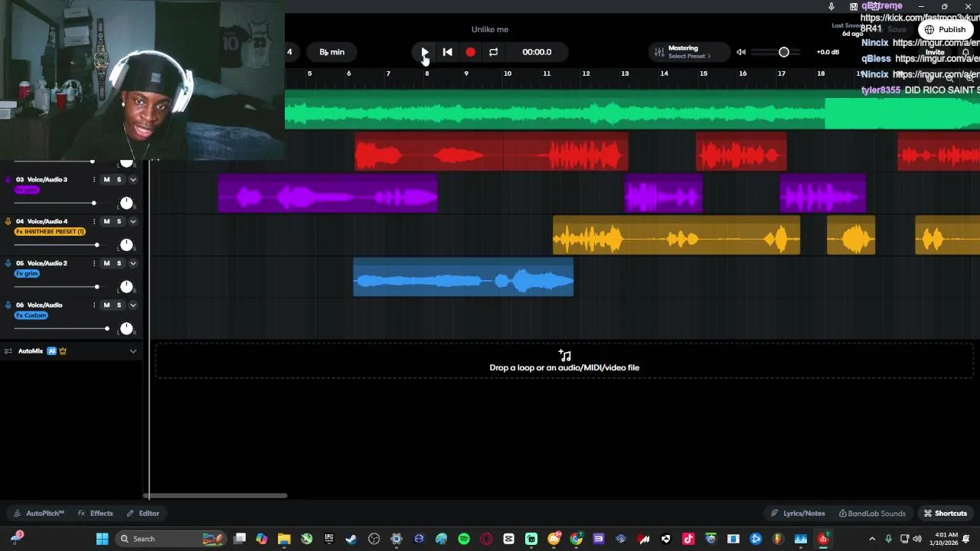
Task: Show the keyboard Shortcuts
Action: (946, 514)
